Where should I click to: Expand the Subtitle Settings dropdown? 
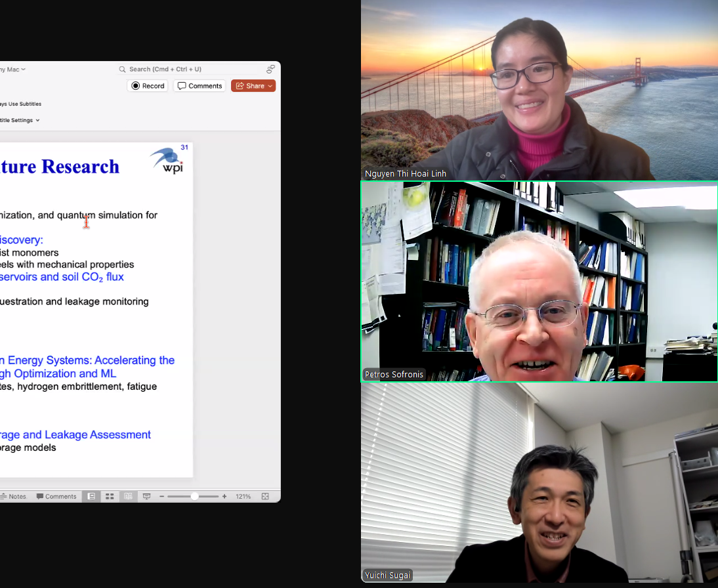click(x=37, y=120)
